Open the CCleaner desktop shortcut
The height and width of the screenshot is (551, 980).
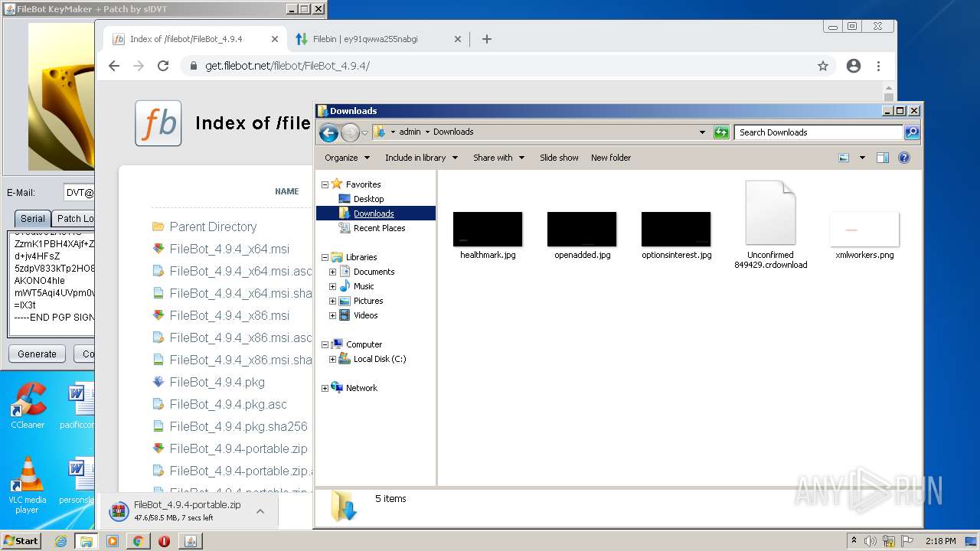[x=28, y=406]
